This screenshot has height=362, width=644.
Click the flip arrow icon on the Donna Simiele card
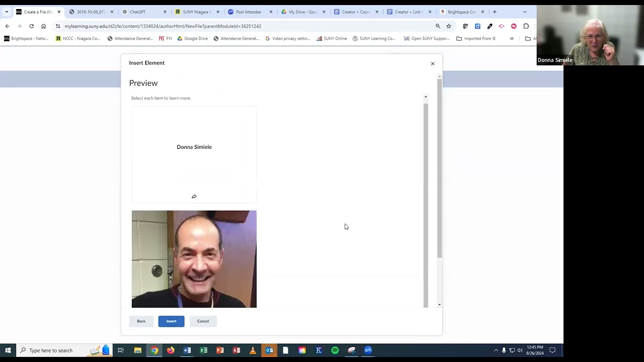[x=194, y=197]
